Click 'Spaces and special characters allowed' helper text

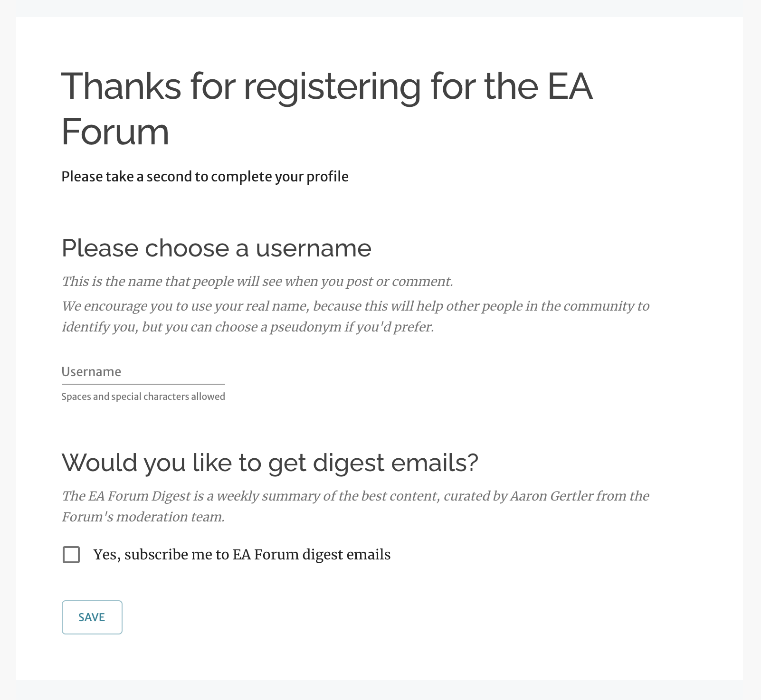143,397
